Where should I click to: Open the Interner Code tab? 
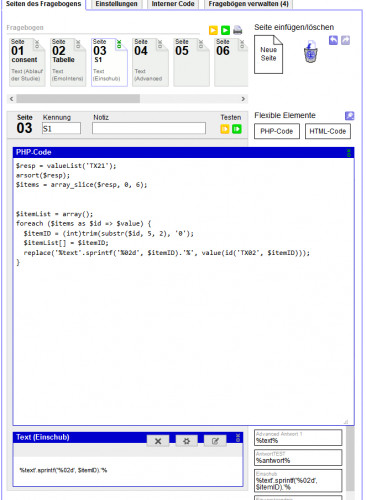173,4
